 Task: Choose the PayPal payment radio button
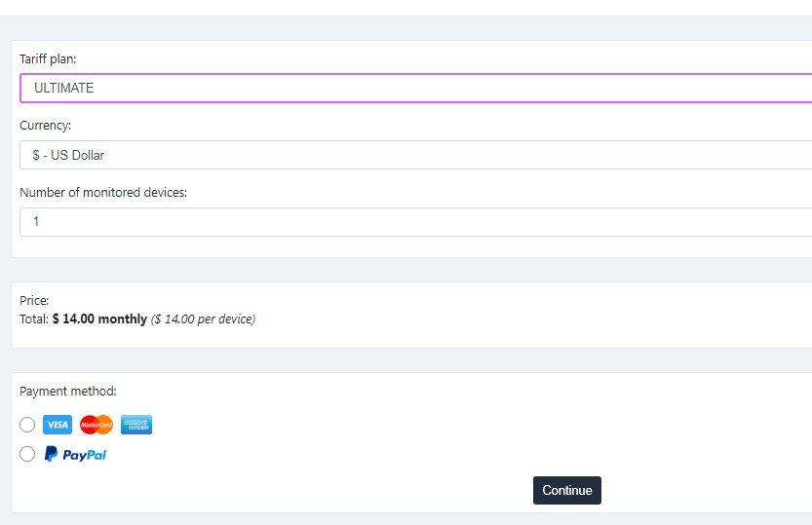coord(27,454)
